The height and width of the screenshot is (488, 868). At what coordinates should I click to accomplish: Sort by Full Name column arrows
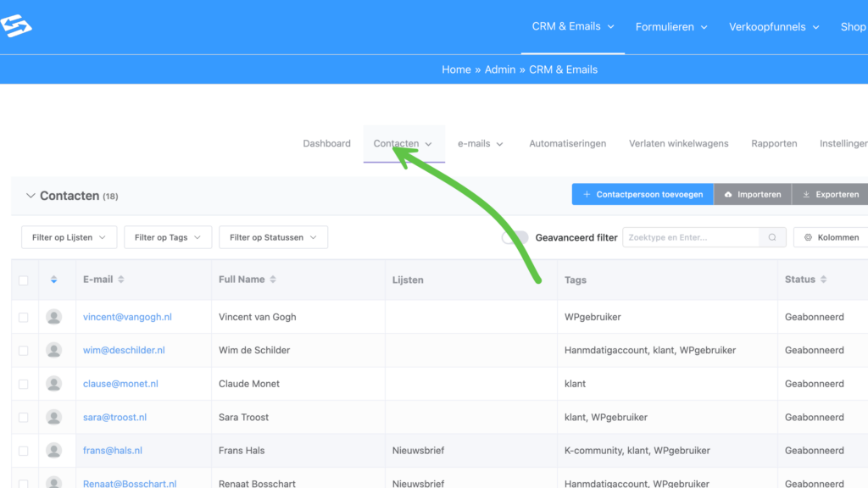[x=273, y=280]
